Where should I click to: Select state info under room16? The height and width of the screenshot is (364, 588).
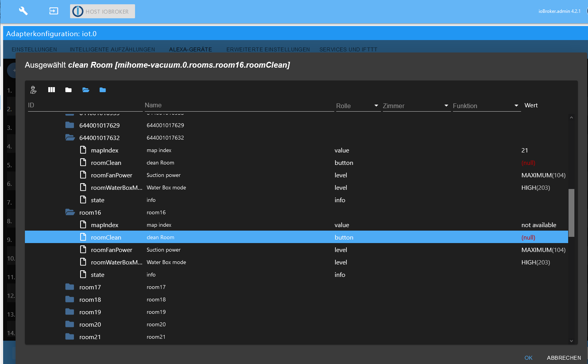point(297,275)
